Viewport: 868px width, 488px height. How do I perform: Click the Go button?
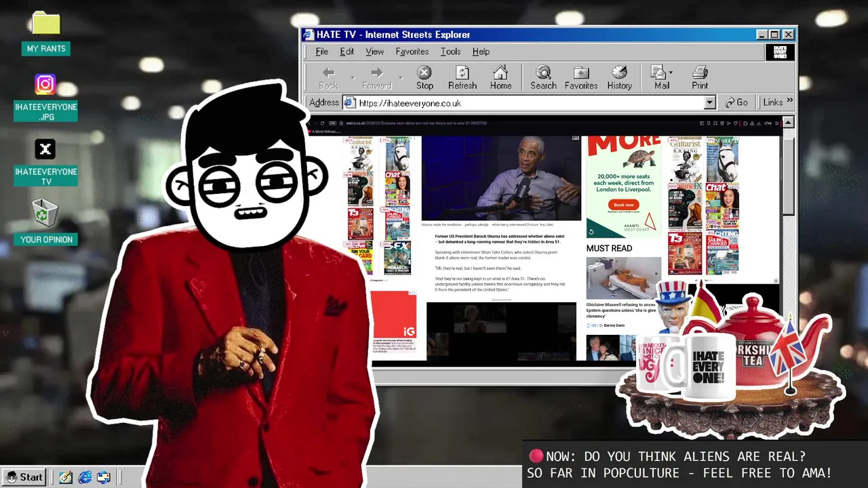(736, 102)
